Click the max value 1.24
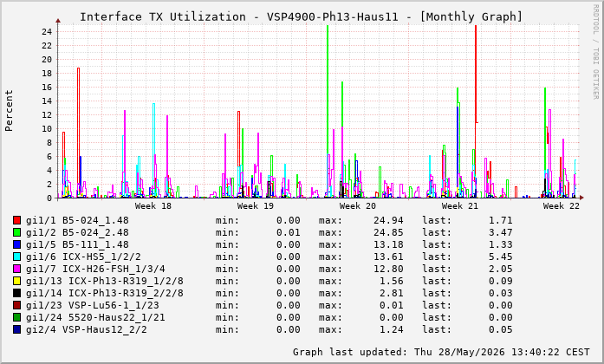Screen dimensions: 604x364 (x=392, y=329)
